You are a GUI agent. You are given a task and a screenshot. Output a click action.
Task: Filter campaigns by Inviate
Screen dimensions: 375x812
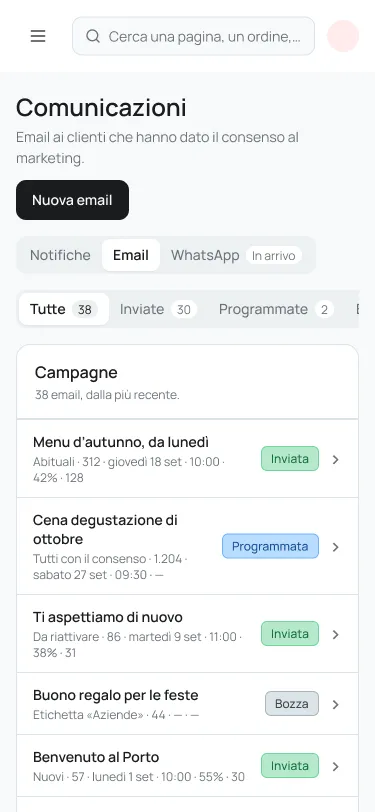tap(158, 310)
